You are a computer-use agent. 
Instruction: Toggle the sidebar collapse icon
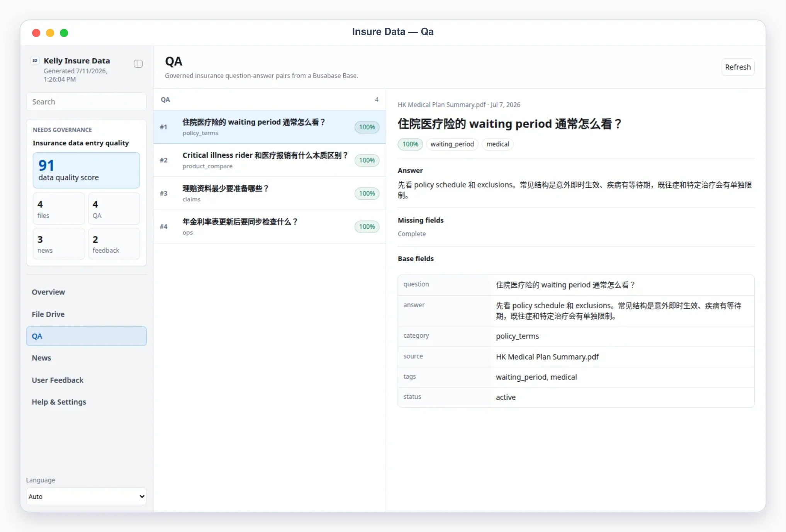pos(138,64)
